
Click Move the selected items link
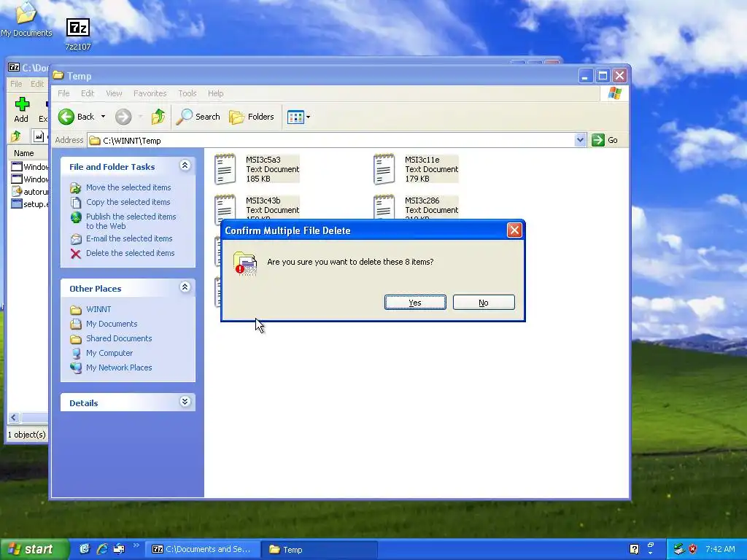(128, 187)
